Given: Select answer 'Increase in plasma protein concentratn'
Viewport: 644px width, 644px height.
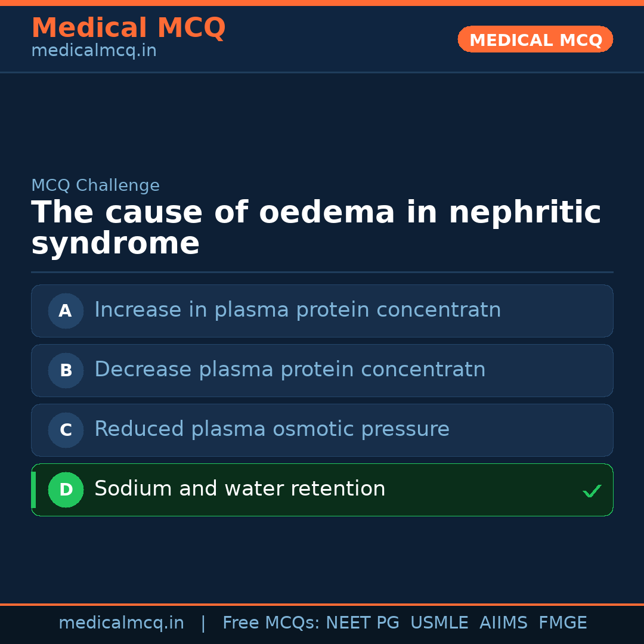Looking at the screenshot, I should (x=298, y=310).
